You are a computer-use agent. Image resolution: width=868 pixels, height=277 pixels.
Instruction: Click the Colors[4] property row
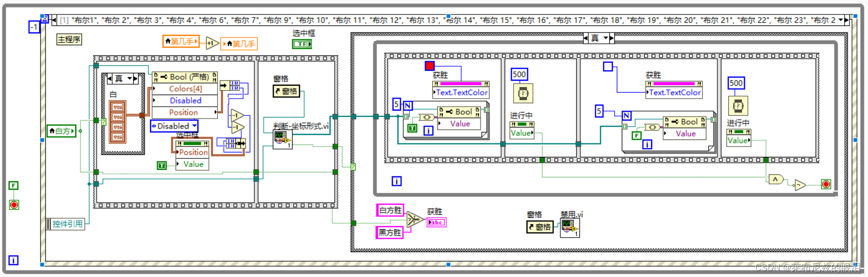(x=185, y=89)
